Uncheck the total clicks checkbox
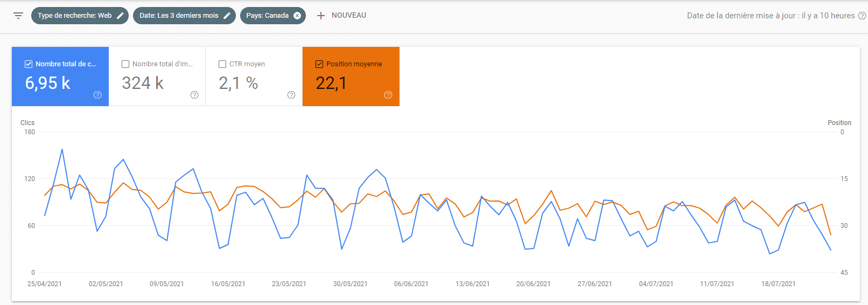 29,64
